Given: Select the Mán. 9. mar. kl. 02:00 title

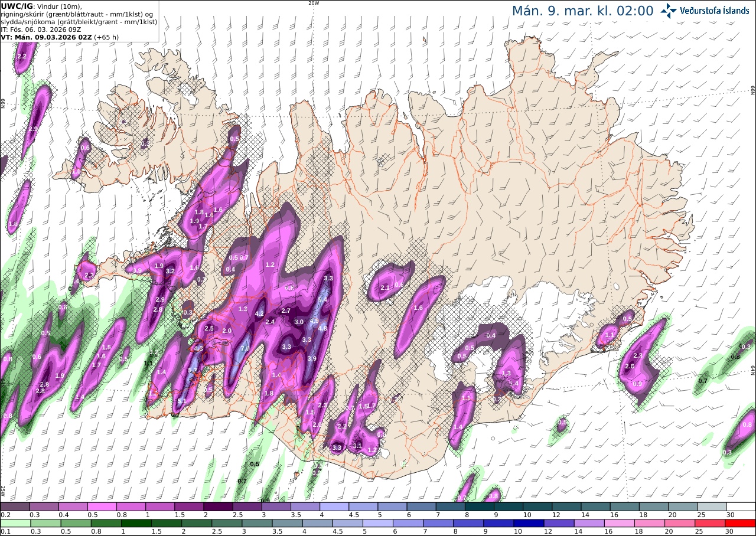Looking at the screenshot, I should tap(582, 11).
